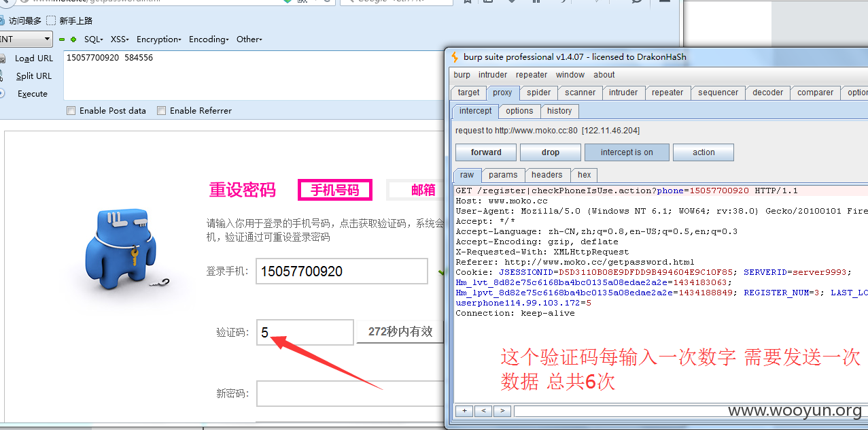Switch to the target tab

pos(468,93)
